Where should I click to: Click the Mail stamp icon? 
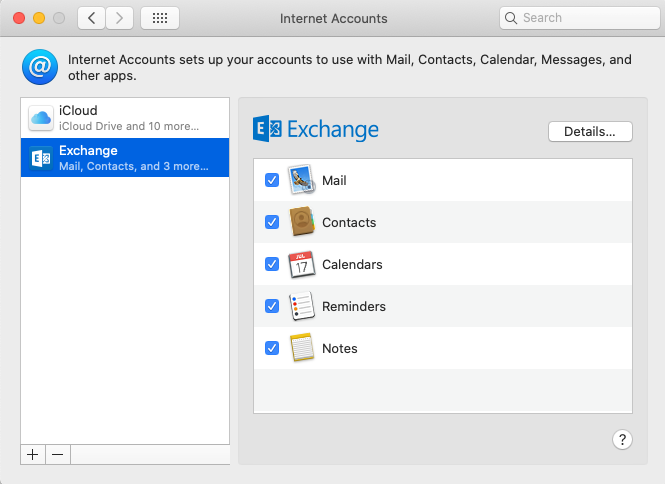[302, 180]
